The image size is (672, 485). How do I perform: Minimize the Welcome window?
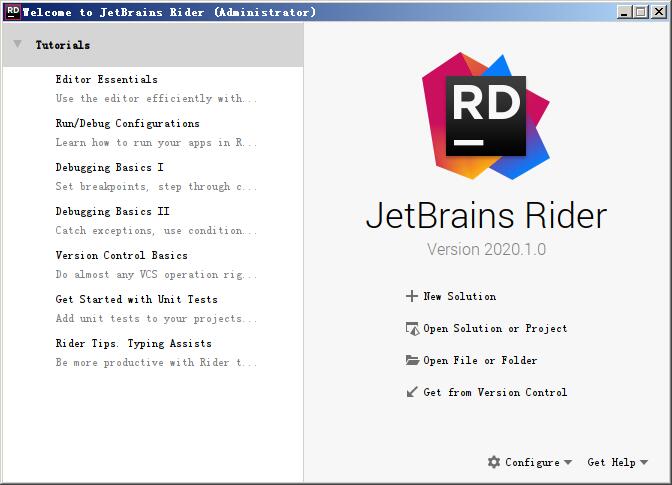point(624,12)
